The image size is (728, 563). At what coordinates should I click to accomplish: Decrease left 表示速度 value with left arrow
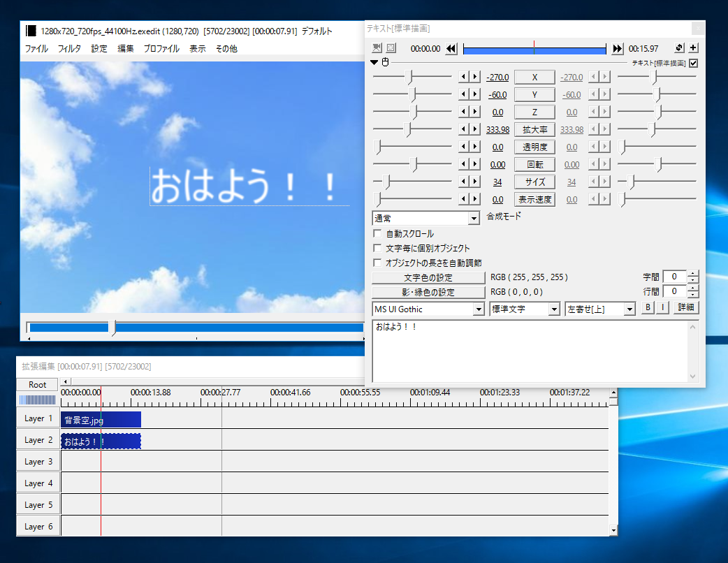click(463, 199)
